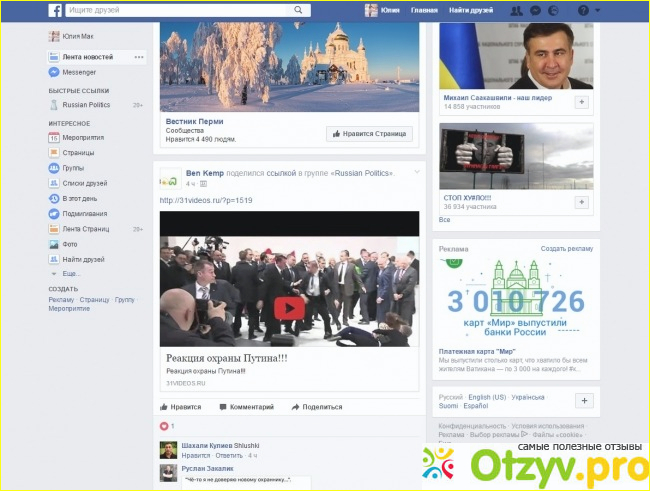The image size is (650, 491).
Task: Join the СТОП group with plus button
Action: 582,202
